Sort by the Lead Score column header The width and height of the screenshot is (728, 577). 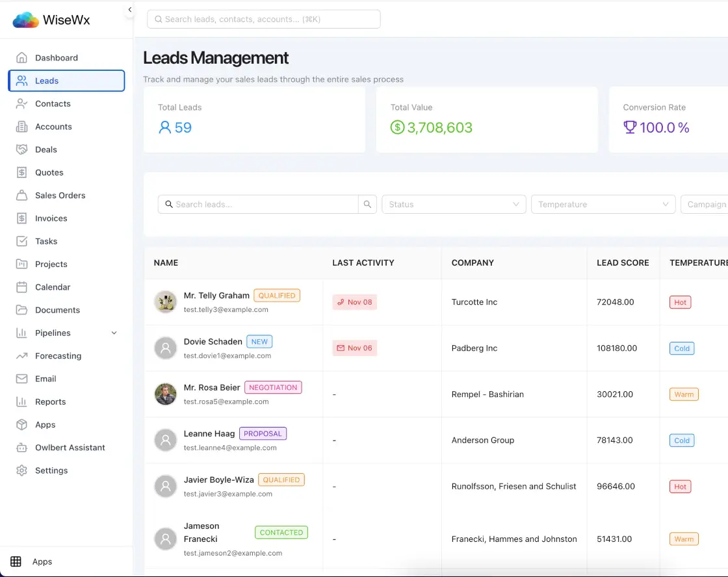[x=623, y=263]
